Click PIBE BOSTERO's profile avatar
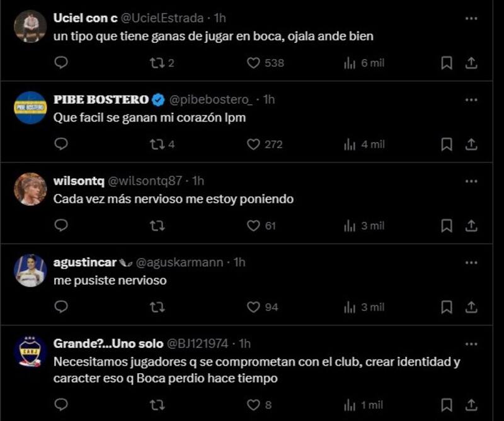The height and width of the screenshot is (421, 504). 30,108
